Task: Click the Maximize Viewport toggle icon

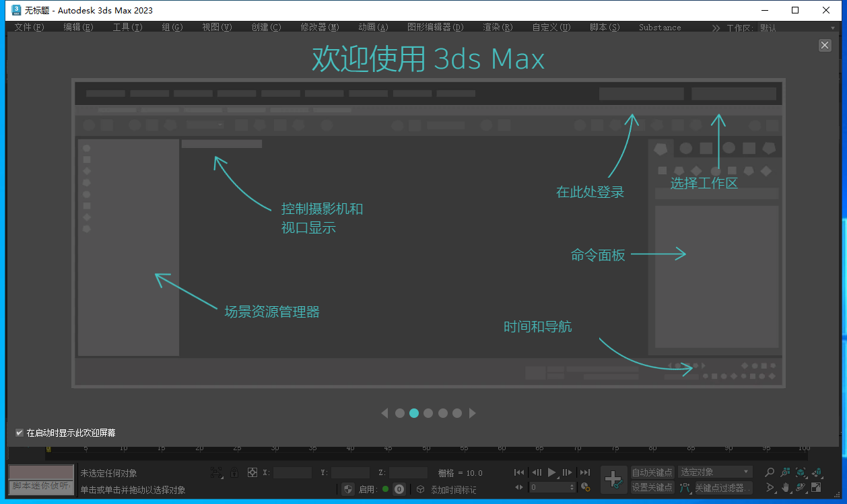Action: [816, 487]
